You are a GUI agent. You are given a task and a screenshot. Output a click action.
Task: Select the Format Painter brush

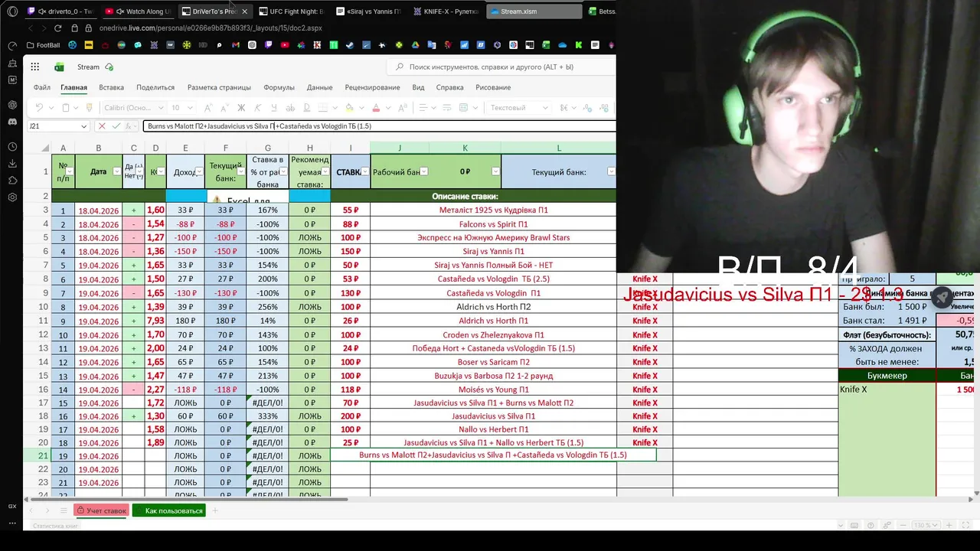coord(89,108)
